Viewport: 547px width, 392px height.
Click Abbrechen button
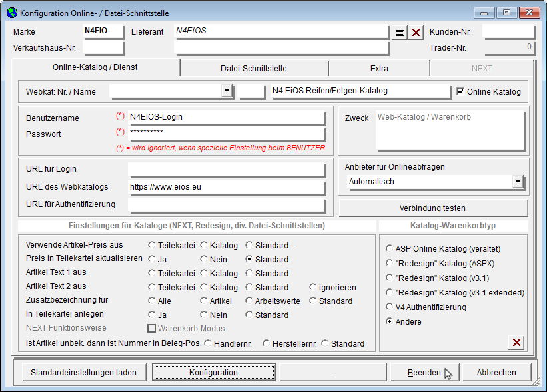point(497,373)
